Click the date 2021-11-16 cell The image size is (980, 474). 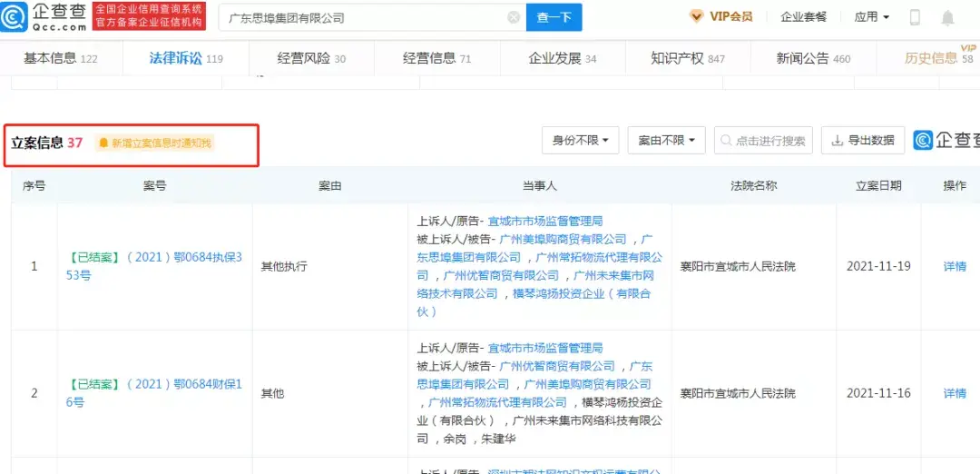[x=878, y=393]
